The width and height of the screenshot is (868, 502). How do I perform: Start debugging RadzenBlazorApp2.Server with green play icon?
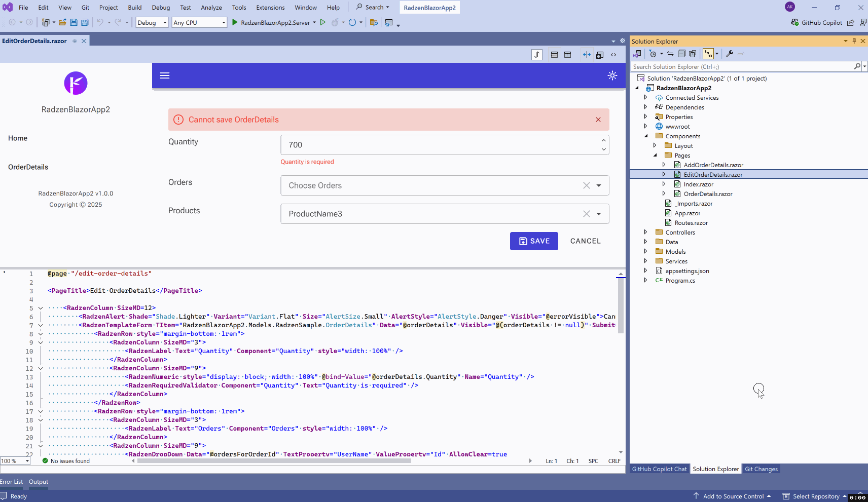click(x=235, y=22)
